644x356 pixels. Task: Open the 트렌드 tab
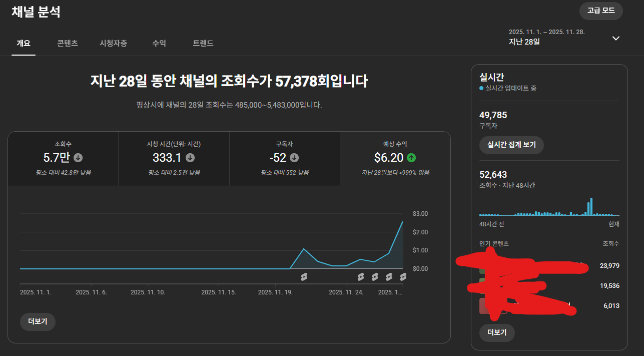203,44
